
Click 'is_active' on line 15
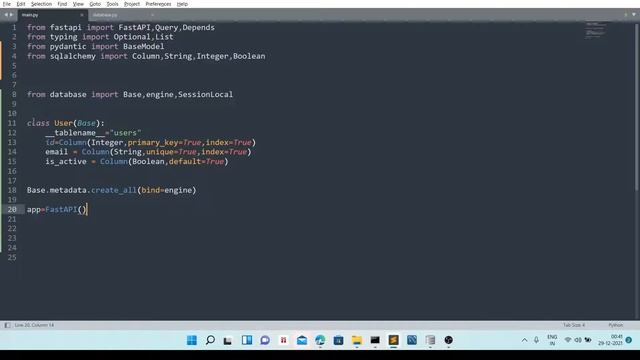66,162
